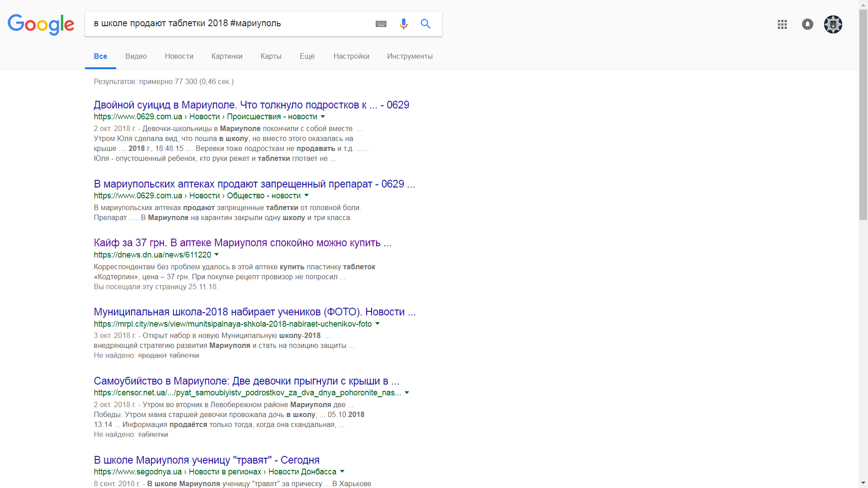This screenshot has height=488, width=868.
Task: Open the Google apps grid
Action: (x=782, y=24)
